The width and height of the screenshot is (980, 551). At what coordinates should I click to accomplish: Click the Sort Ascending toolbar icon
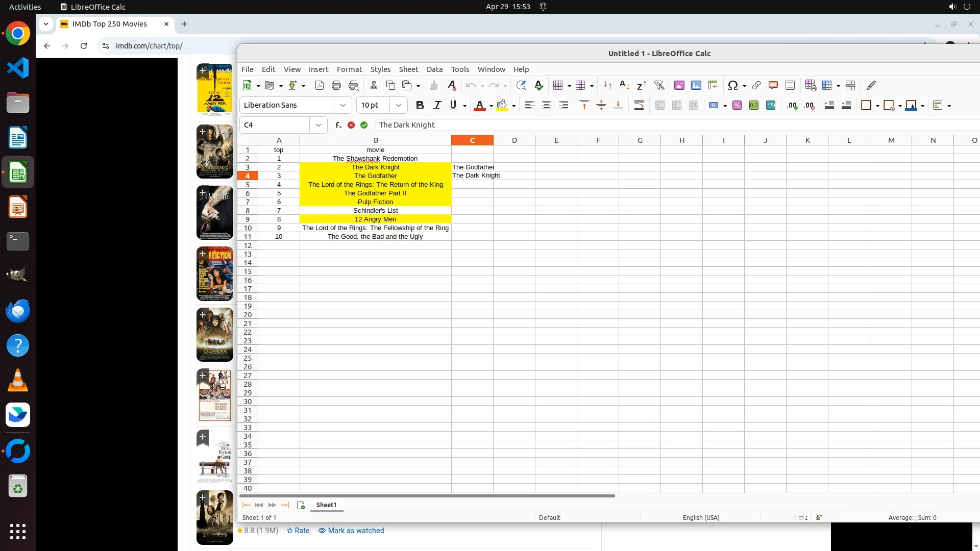coord(624,85)
